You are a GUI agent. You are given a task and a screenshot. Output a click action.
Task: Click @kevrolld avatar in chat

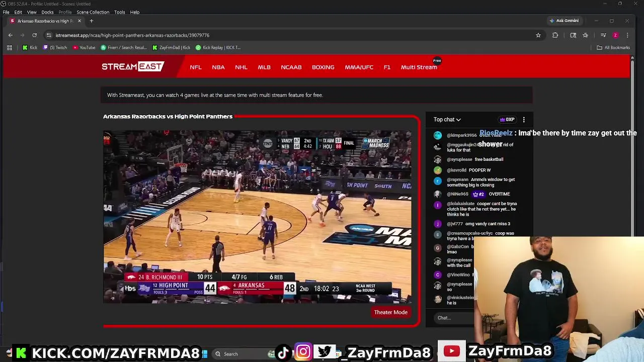tap(438, 170)
